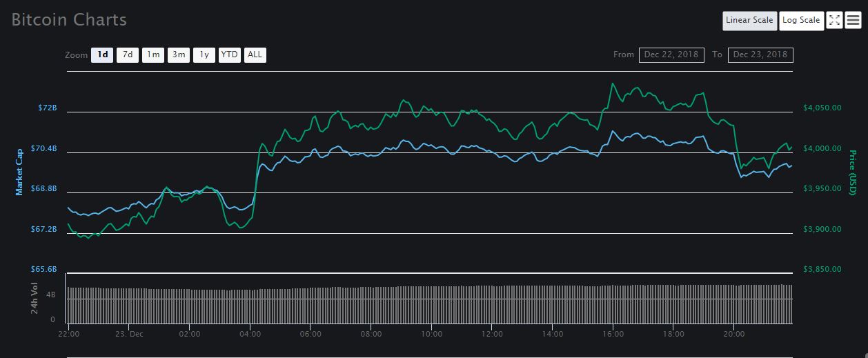Image resolution: width=868 pixels, height=358 pixels.
Task: Click the $68.8B market cap label
Action: pos(44,188)
